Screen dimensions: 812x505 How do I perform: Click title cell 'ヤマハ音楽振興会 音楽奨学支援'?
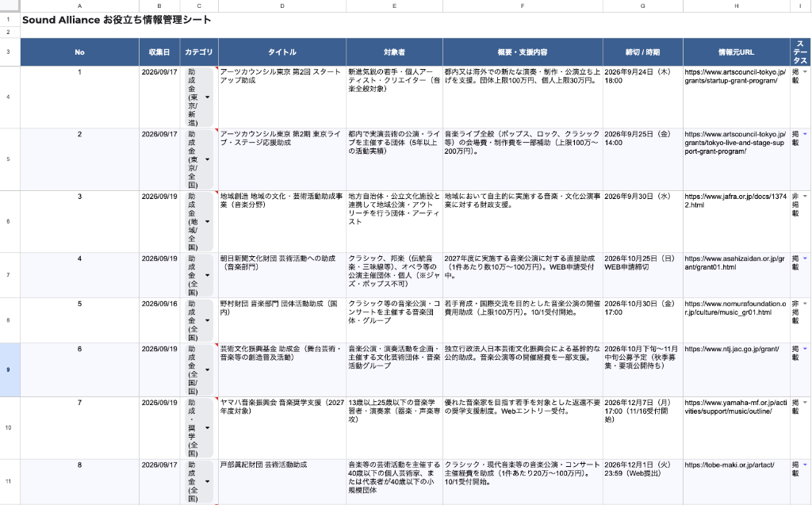pos(282,428)
